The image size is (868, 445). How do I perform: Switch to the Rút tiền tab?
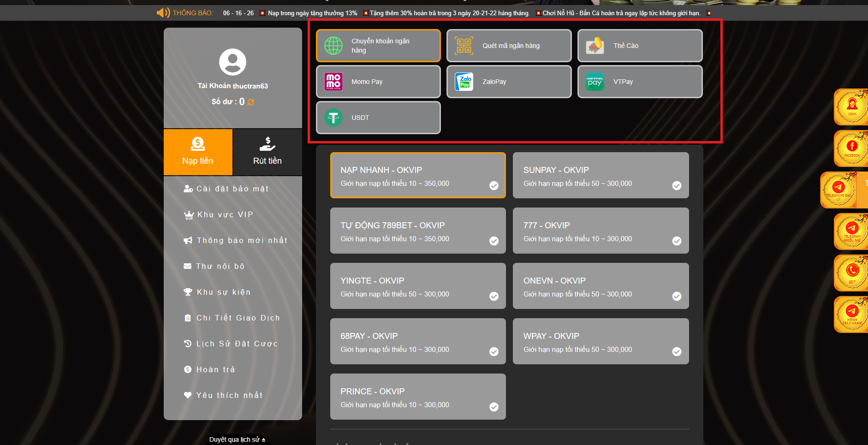coord(267,152)
